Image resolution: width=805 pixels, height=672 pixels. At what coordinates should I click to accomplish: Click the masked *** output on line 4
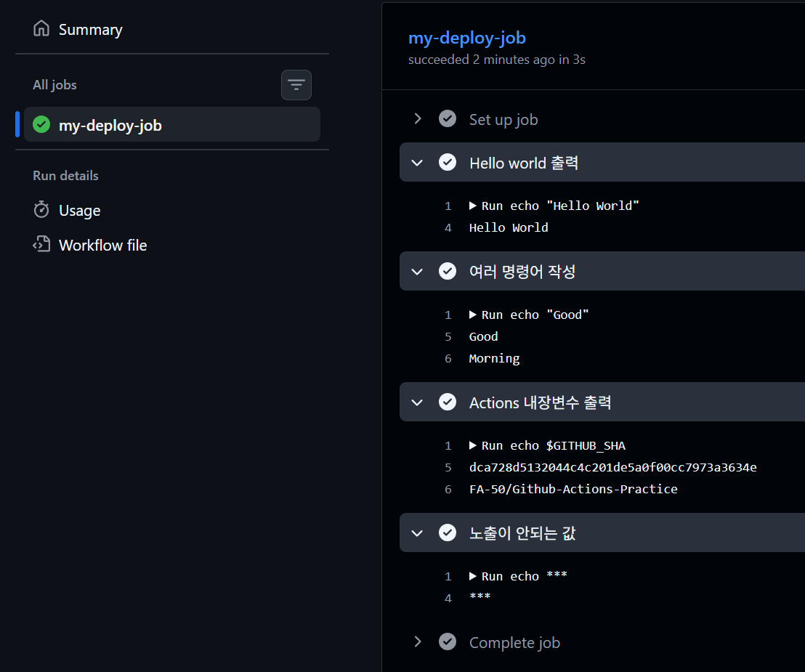coord(480,597)
